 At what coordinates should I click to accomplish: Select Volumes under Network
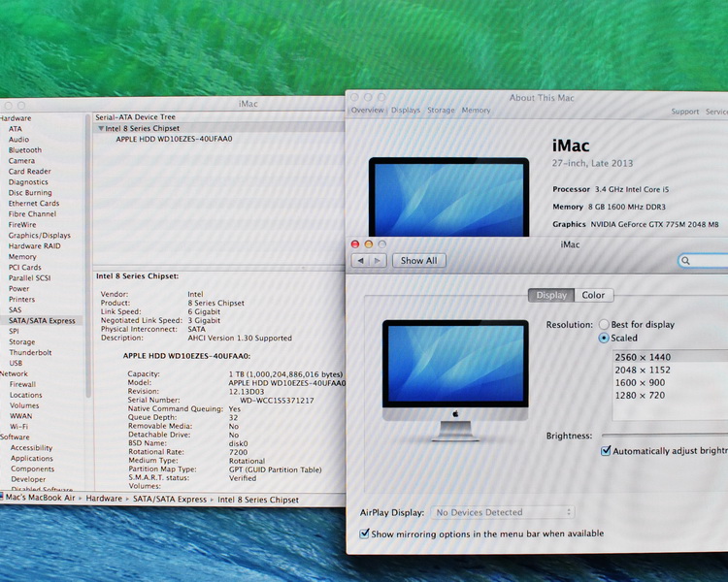(24, 405)
